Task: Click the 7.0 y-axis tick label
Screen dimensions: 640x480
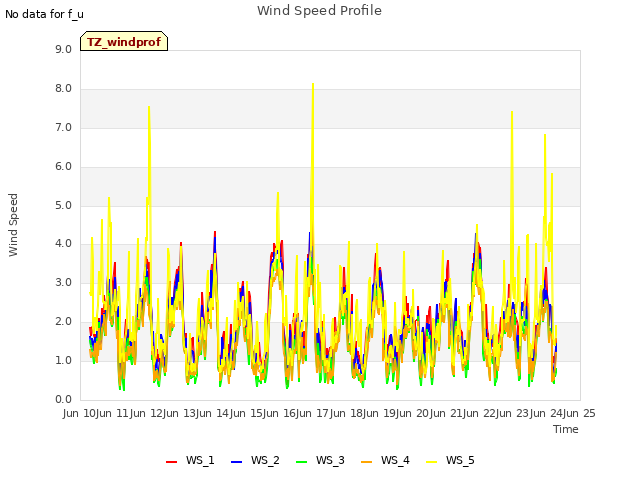Action: (x=63, y=128)
